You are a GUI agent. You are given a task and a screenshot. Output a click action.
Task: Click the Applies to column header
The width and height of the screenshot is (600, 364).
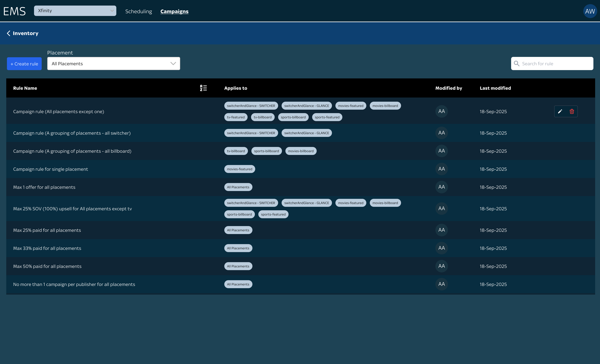pos(235,88)
